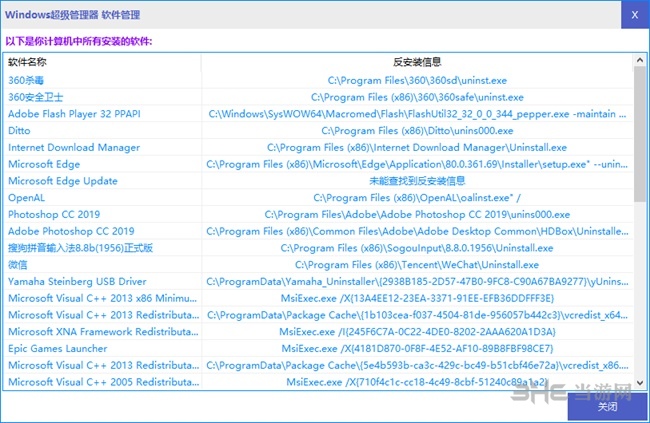
Task: Close the window with the X button
Action: 635,15
